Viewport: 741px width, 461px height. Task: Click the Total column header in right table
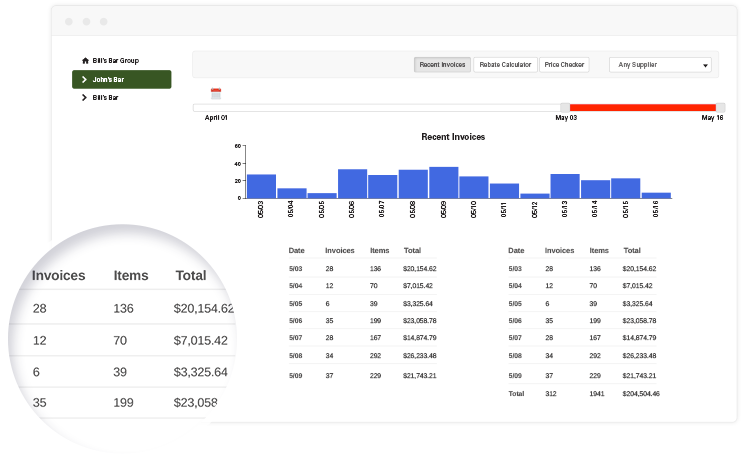[x=632, y=250]
